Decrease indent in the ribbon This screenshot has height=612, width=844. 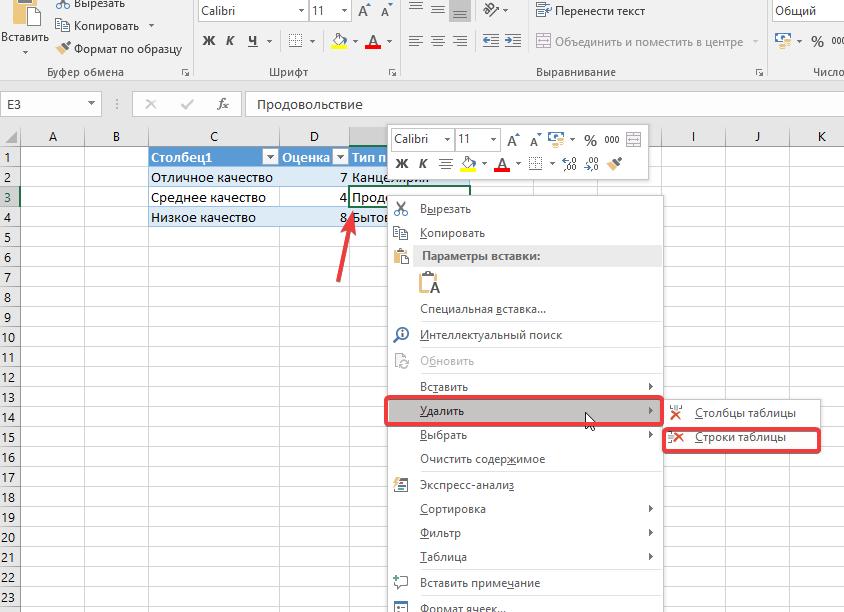click(490, 41)
